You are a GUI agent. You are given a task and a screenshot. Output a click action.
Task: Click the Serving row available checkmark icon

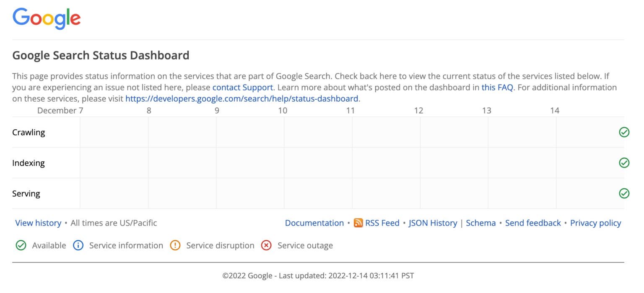[x=624, y=193]
